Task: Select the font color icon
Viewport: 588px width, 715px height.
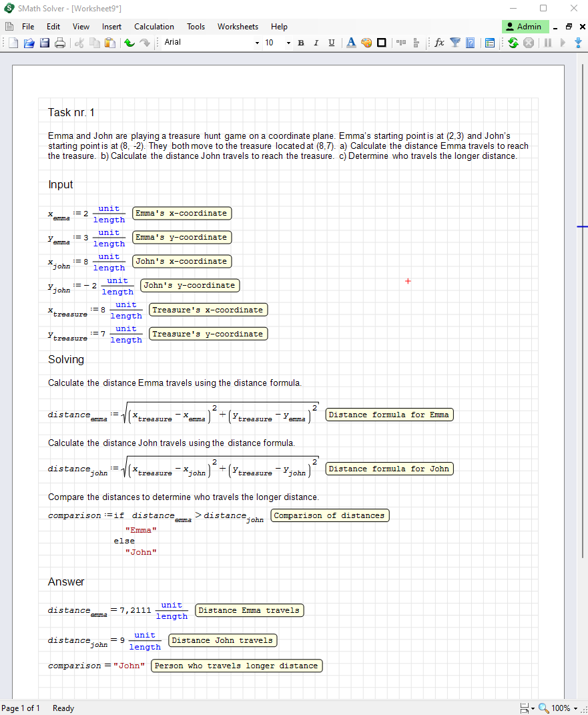Action: (351, 43)
